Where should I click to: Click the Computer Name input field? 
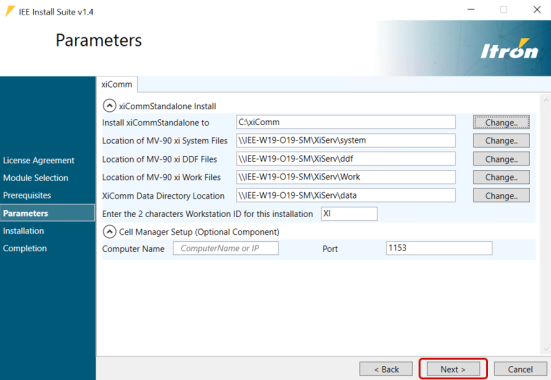(x=226, y=248)
